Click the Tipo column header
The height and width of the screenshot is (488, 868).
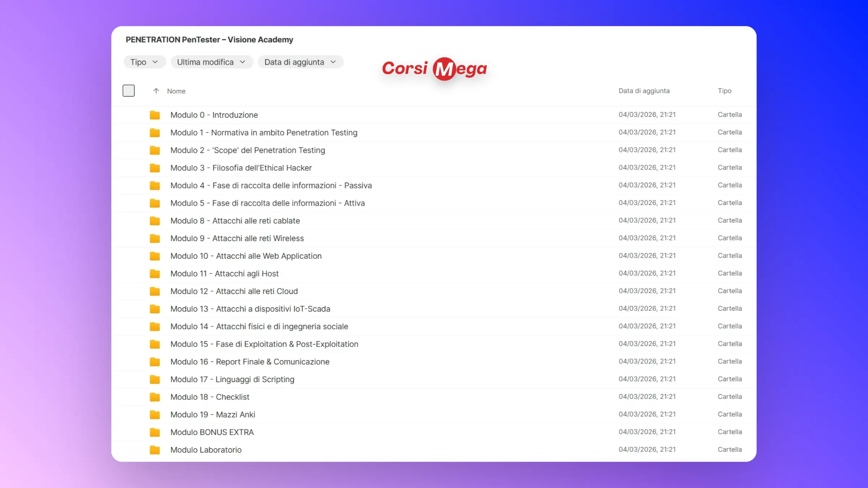click(x=724, y=91)
